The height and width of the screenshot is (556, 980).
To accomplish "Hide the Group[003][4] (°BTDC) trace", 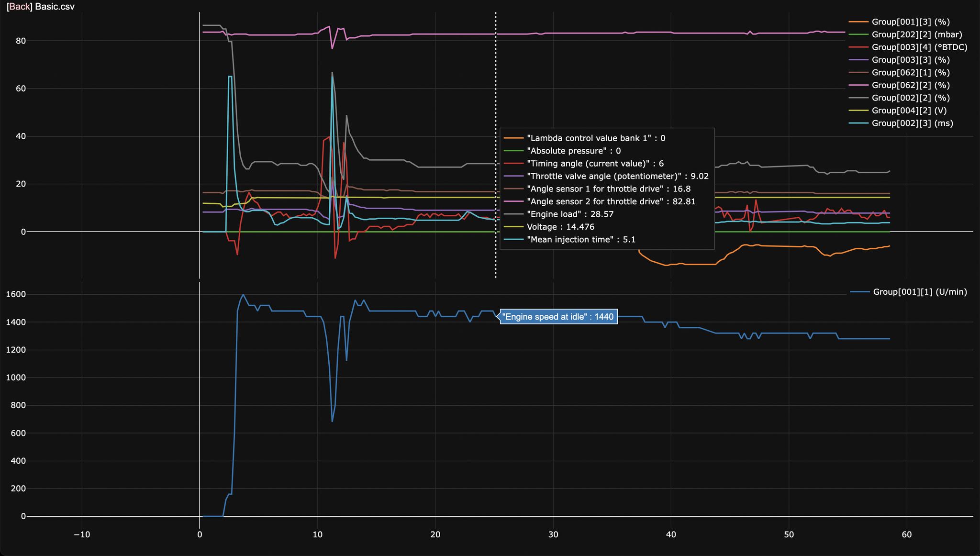I will coord(908,47).
